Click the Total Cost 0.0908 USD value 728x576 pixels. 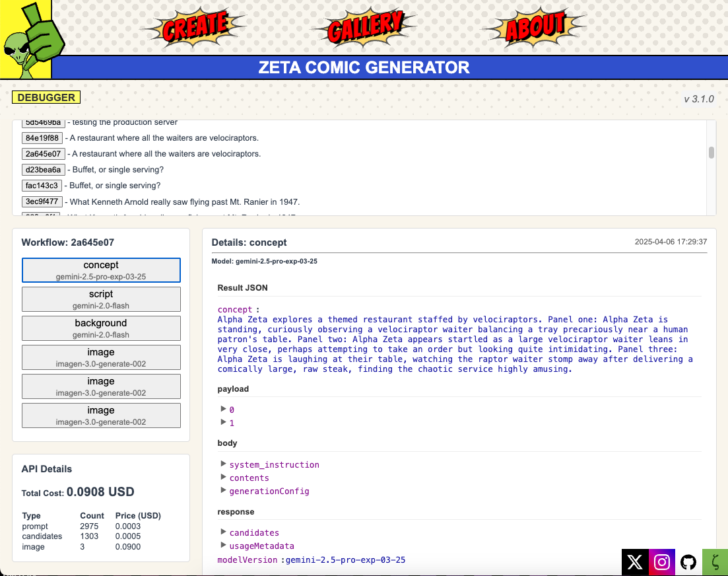pyautogui.click(x=100, y=492)
